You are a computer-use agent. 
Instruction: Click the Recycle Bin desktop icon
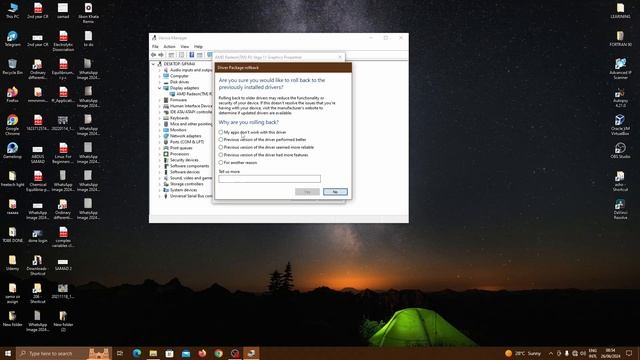pyautogui.click(x=12, y=67)
